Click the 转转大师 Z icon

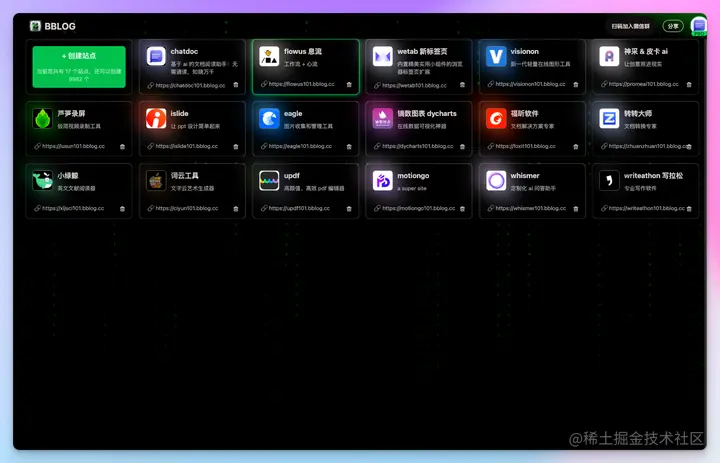point(609,119)
